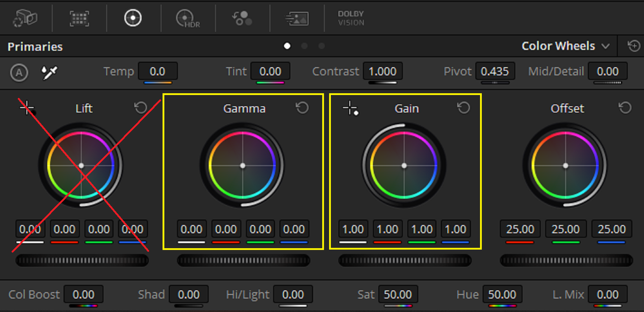Click the Gain luminance value field

point(353,229)
